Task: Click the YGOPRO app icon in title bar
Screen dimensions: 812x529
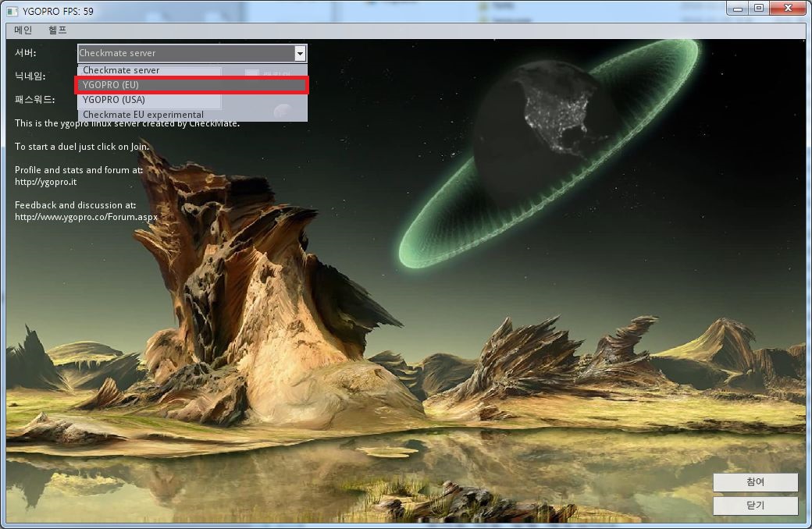Action: point(12,11)
